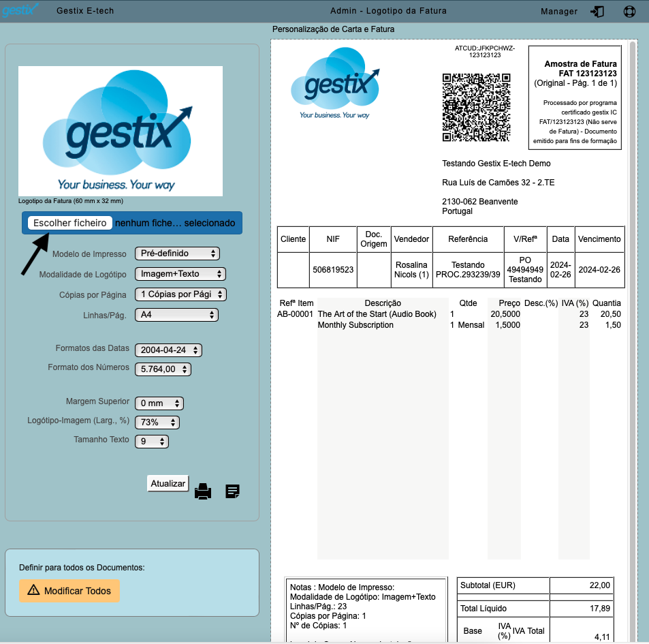Viewport: 649px width, 644px height.
Task: Click Subtotal (EUR) value 22,00
Action: tap(600, 585)
